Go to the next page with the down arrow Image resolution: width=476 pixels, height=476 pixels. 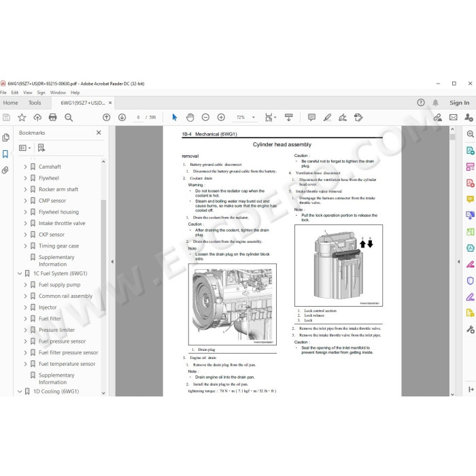point(122,118)
